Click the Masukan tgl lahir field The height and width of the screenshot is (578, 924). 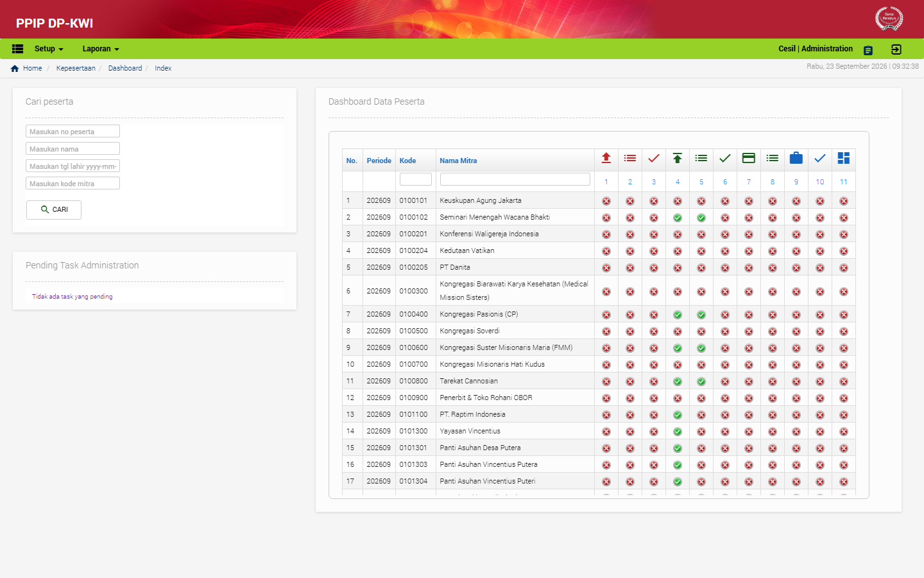(73, 166)
